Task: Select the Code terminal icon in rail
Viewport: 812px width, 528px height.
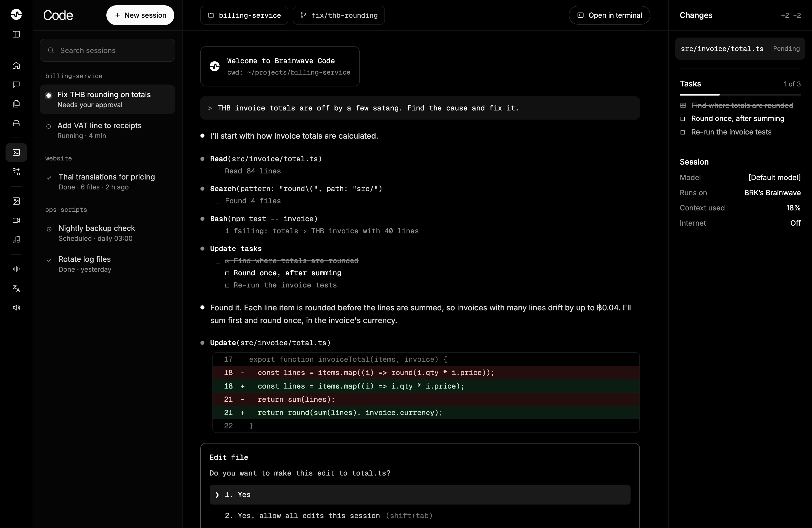Action: click(16, 152)
